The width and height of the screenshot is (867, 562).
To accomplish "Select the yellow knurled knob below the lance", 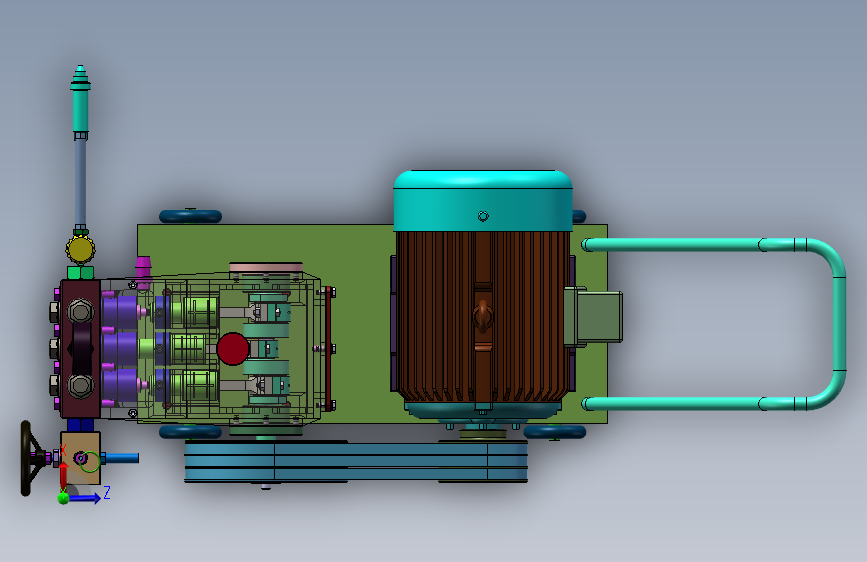I will [80, 249].
